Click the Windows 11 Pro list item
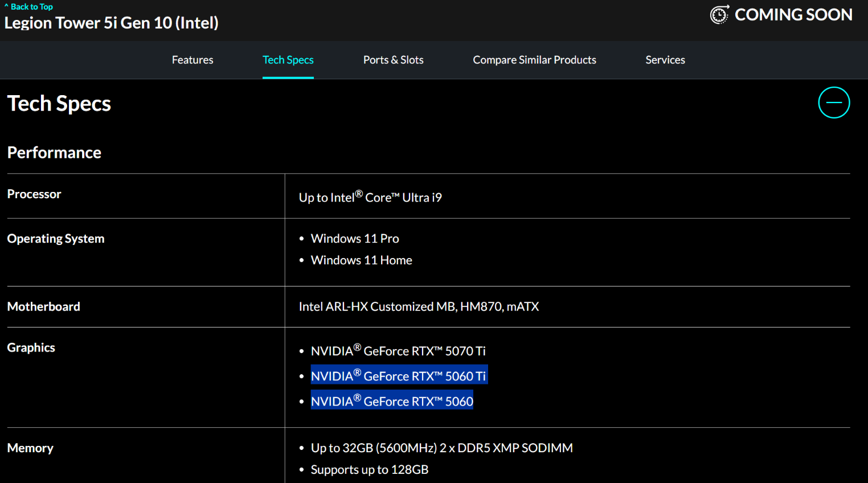The width and height of the screenshot is (868, 483). [355, 239]
